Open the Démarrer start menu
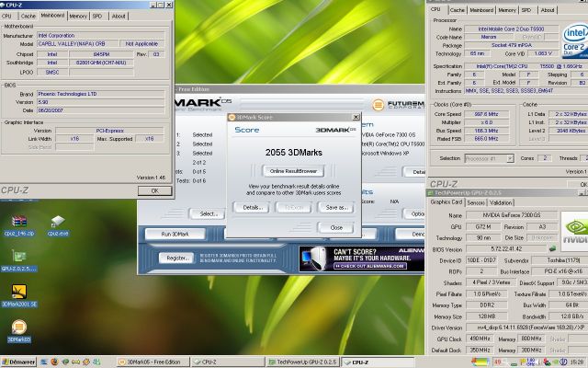 [18, 362]
